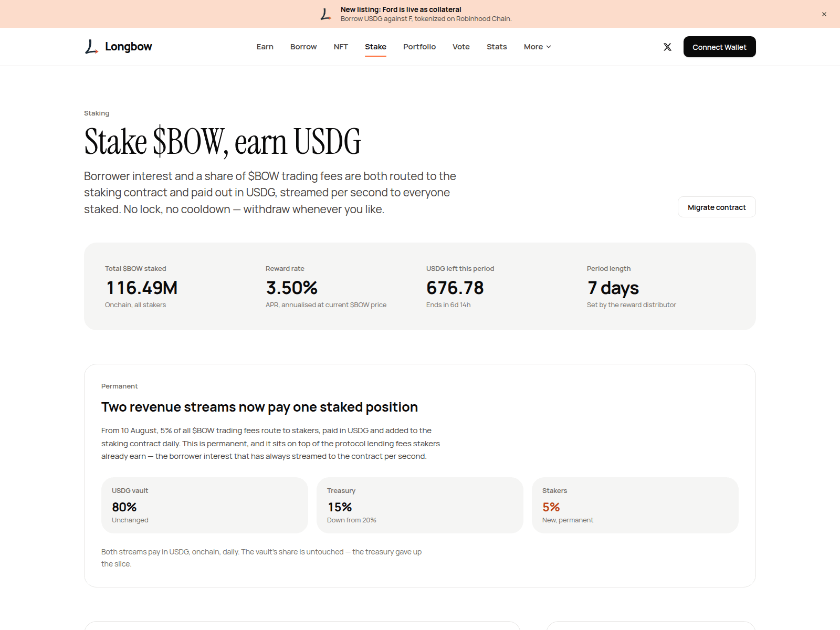Click the 'Stake $BOW, earn USDG' heading
The image size is (840, 630).
pyautogui.click(x=223, y=142)
